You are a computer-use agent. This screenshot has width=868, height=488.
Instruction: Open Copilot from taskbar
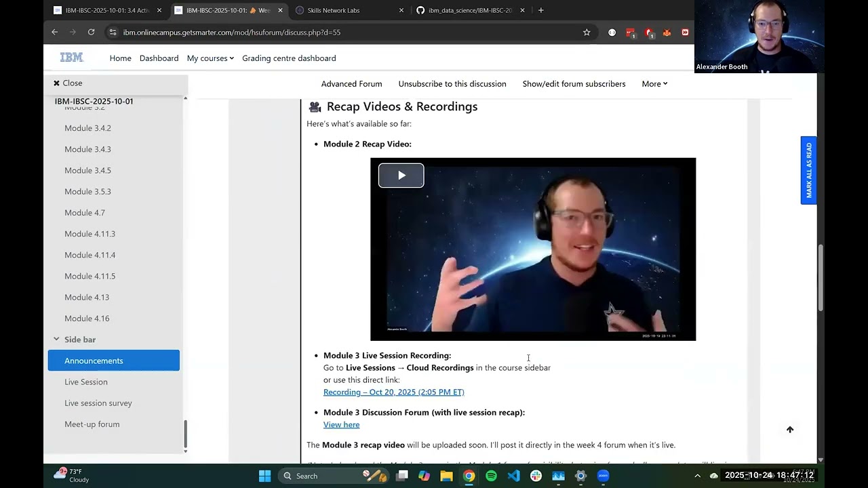coord(424,476)
